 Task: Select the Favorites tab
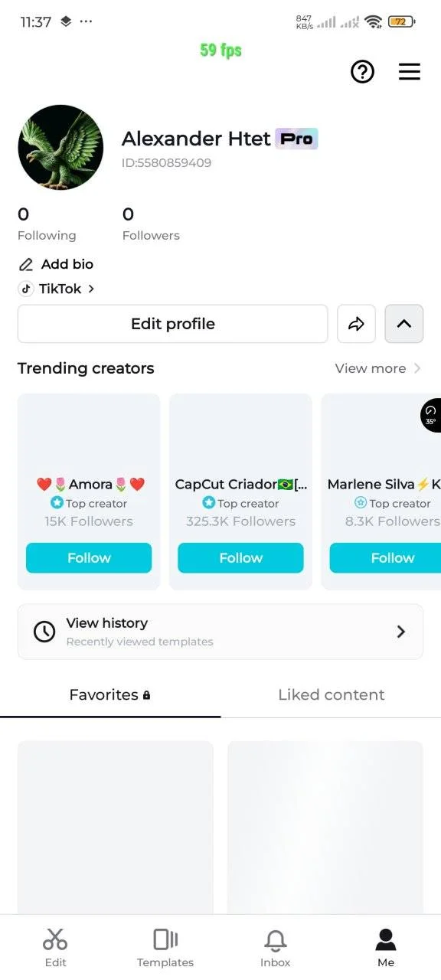[x=110, y=695]
